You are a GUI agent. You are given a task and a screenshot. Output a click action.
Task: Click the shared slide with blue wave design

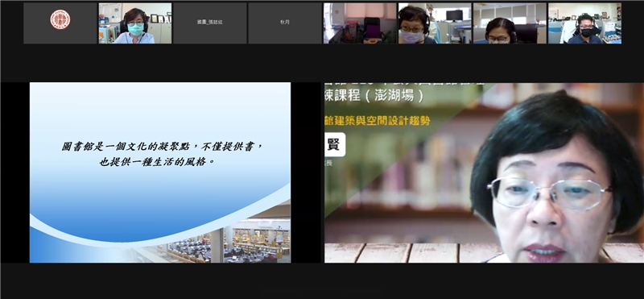(160, 172)
